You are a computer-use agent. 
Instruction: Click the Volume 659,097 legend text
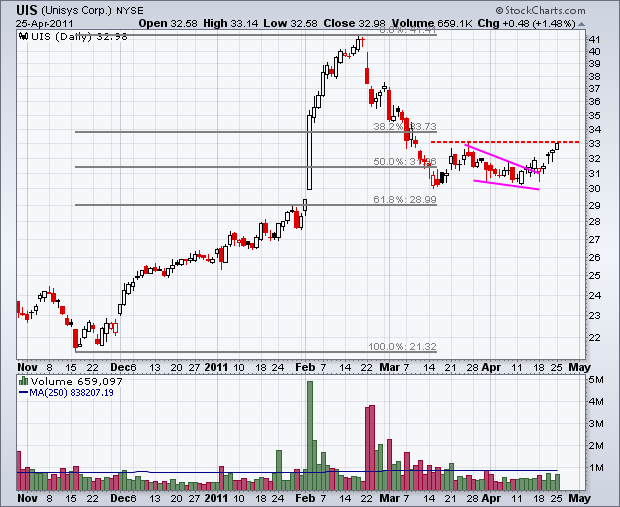(x=77, y=382)
